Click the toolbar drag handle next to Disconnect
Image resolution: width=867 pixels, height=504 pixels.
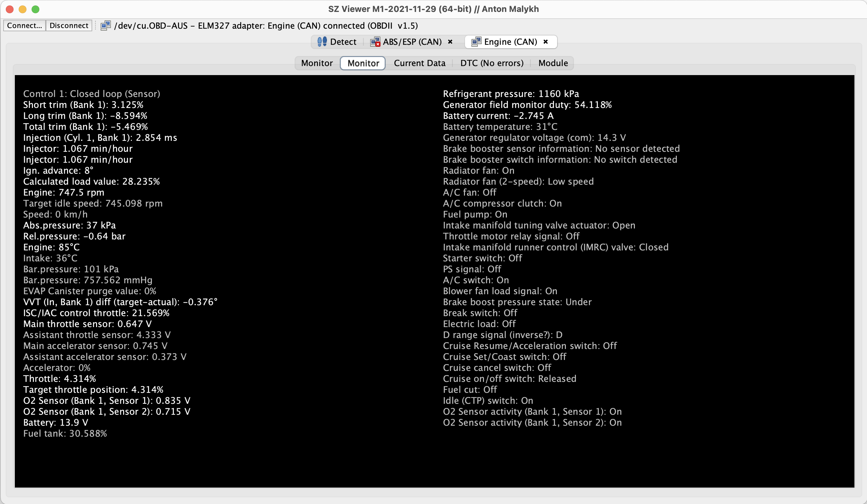click(x=95, y=25)
